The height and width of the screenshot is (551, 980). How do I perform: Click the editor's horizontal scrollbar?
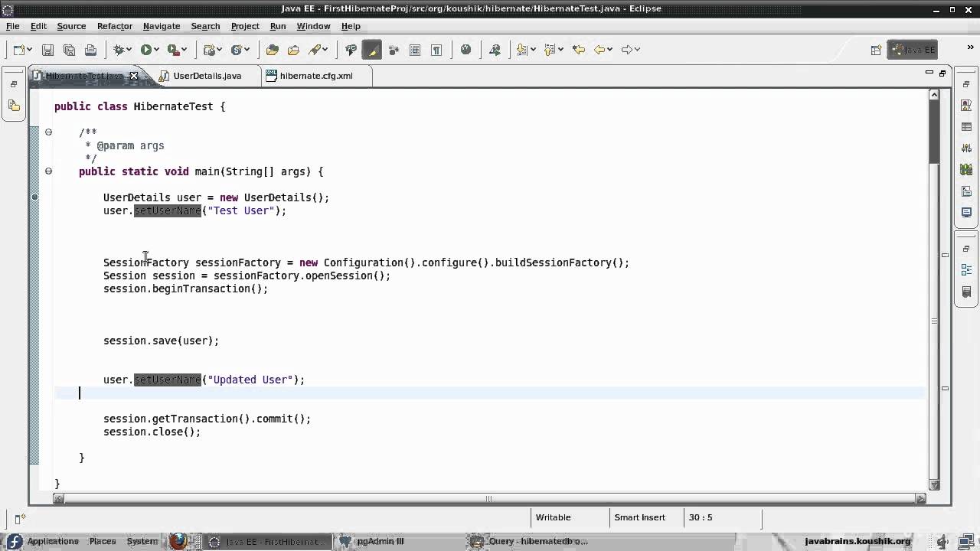coord(488,498)
